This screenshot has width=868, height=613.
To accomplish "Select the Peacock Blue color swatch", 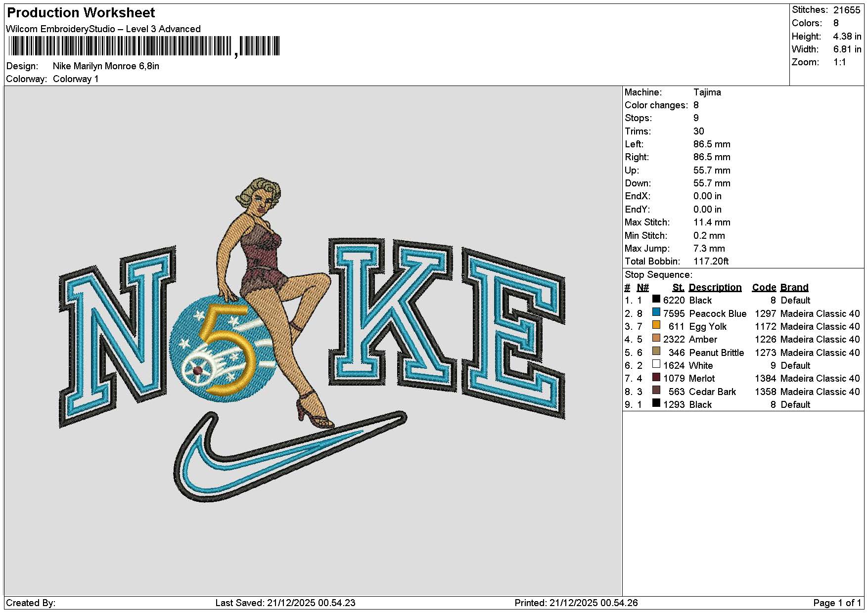I will coord(656,312).
